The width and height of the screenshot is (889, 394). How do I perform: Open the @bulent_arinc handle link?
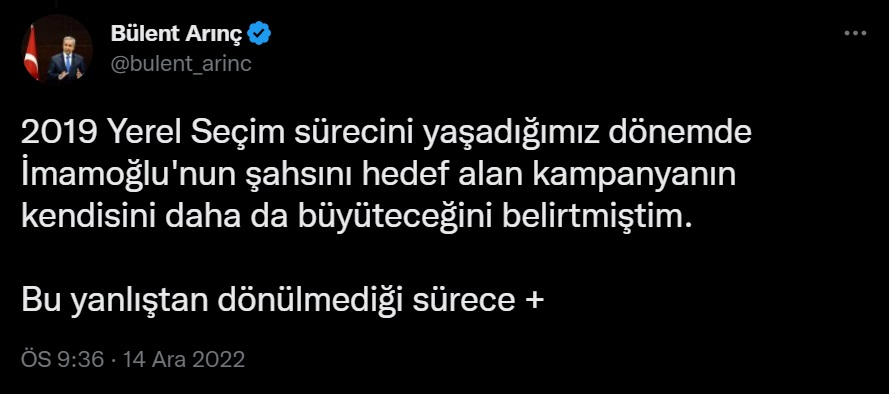[181, 63]
